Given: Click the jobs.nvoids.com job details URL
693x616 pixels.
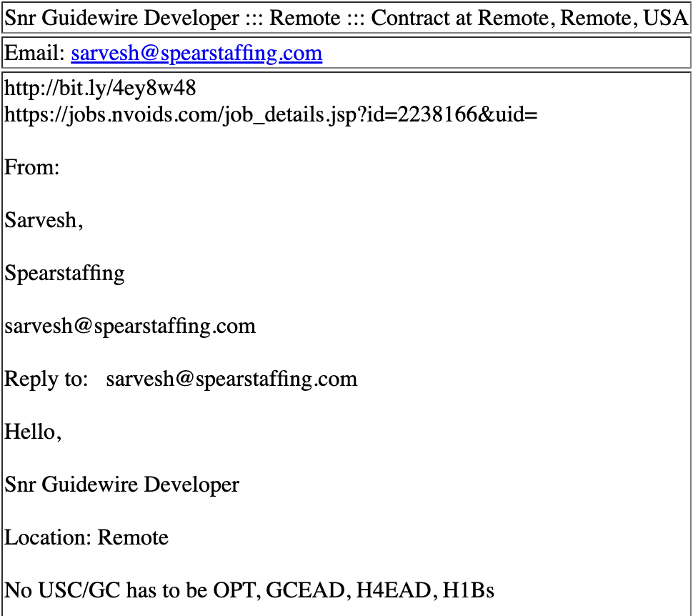Looking at the screenshot, I should click(x=271, y=114).
